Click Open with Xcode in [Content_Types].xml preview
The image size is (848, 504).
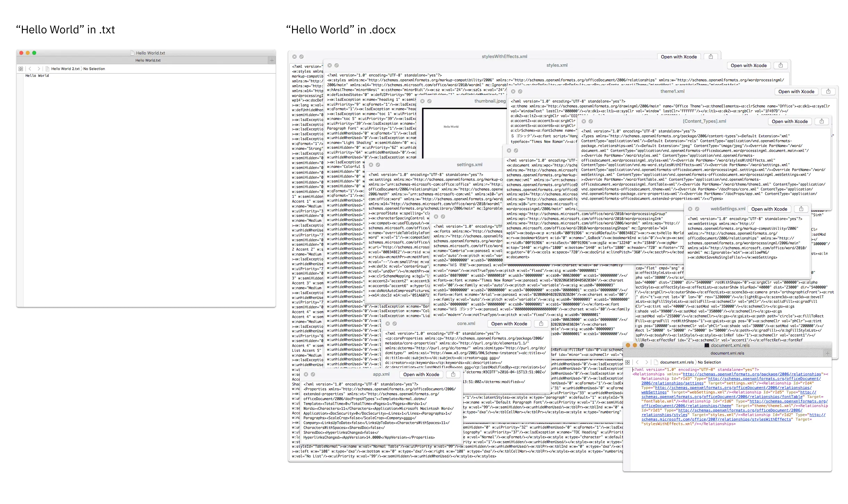click(789, 121)
